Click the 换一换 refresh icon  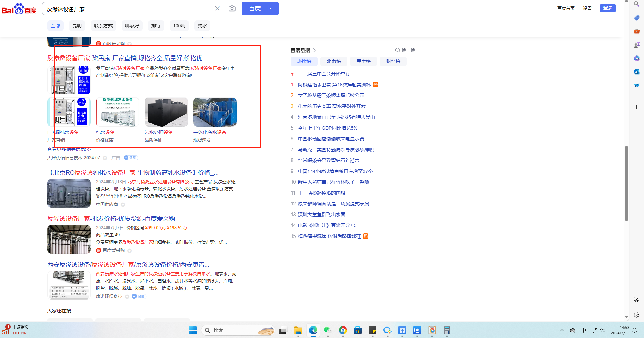[398, 50]
